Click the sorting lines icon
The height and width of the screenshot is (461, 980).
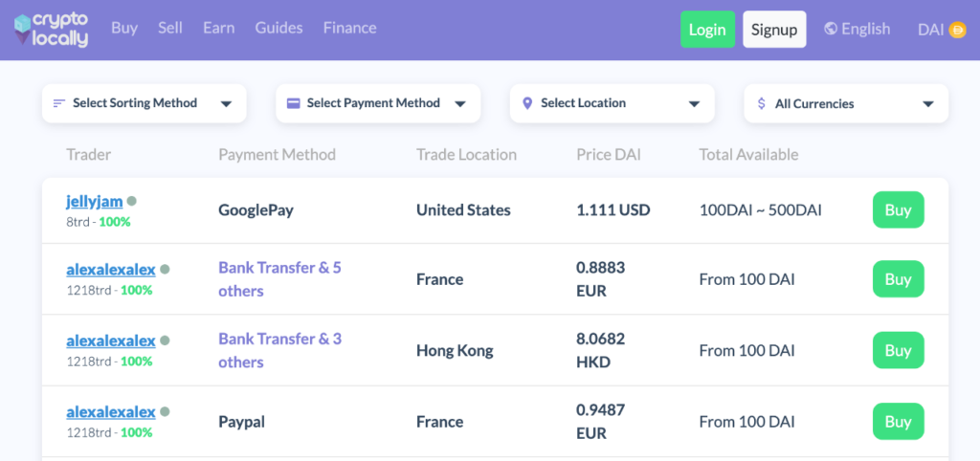pyautogui.click(x=59, y=103)
